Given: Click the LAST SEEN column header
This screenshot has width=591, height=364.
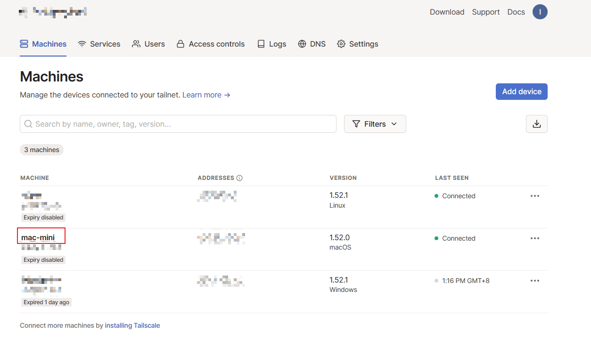Looking at the screenshot, I should coord(451,178).
